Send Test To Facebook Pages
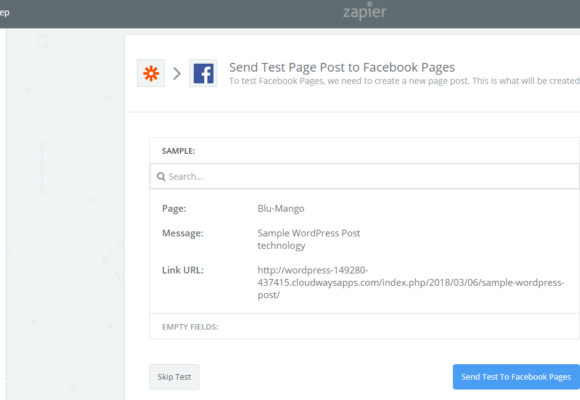The width and height of the screenshot is (580, 400). [516, 377]
